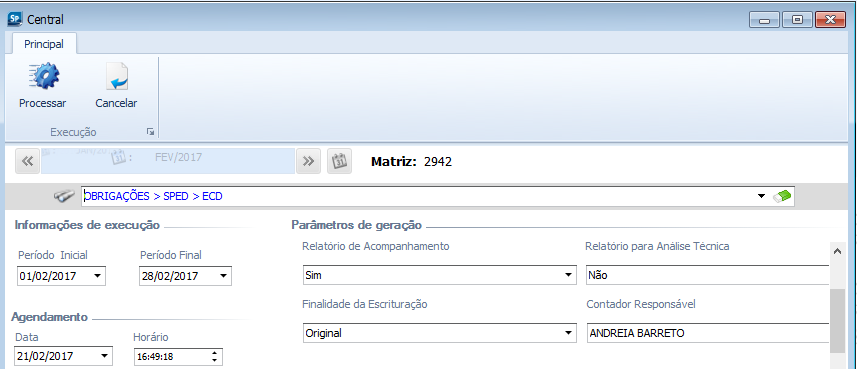Minimize the Central window
858x370 pixels.
[764, 20]
